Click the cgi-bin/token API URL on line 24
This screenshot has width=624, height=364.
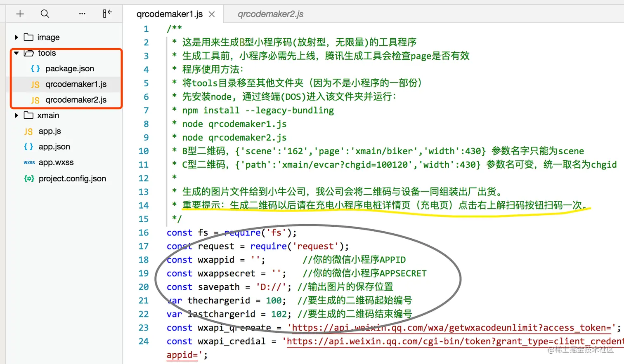[x=455, y=341]
